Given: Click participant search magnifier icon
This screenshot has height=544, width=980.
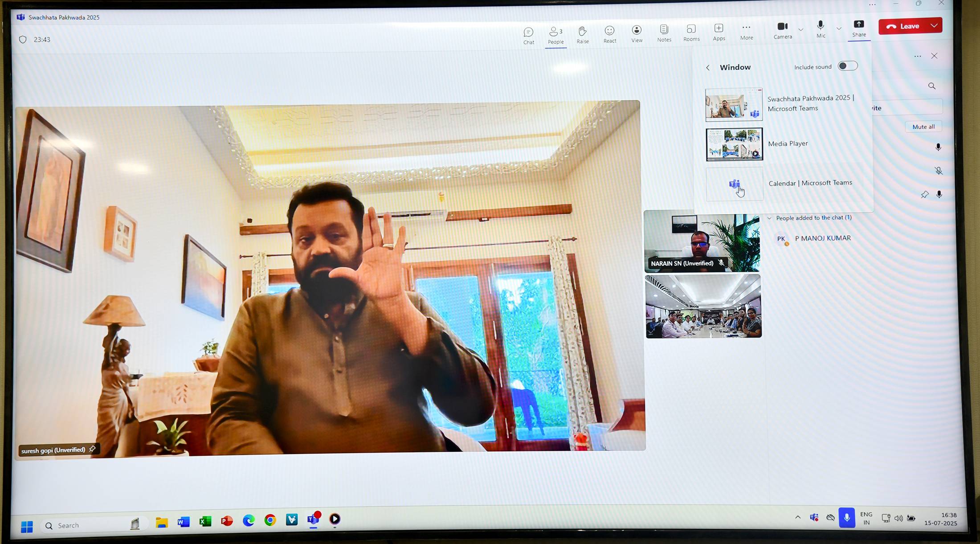Looking at the screenshot, I should click(931, 86).
